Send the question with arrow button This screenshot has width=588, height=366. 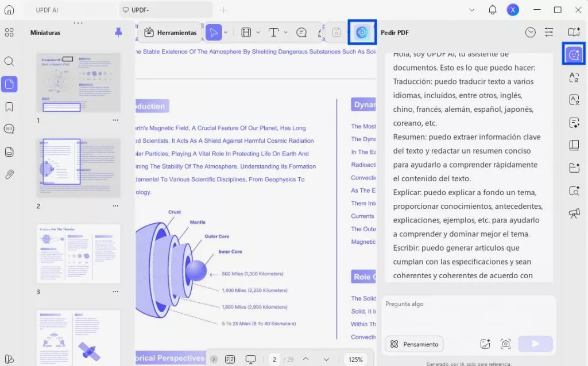click(x=535, y=344)
